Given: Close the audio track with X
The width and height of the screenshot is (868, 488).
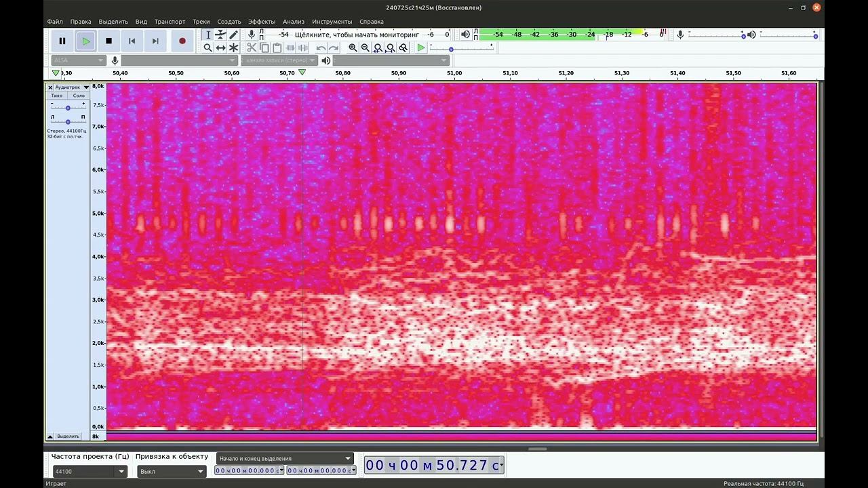Looking at the screenshot, I should click(x=50, y=87).
